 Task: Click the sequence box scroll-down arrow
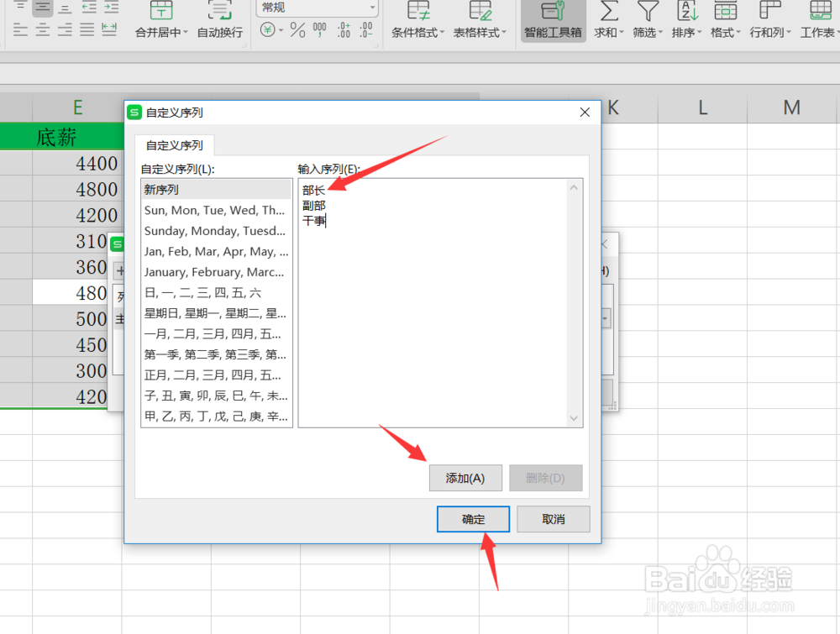point(574,418)
